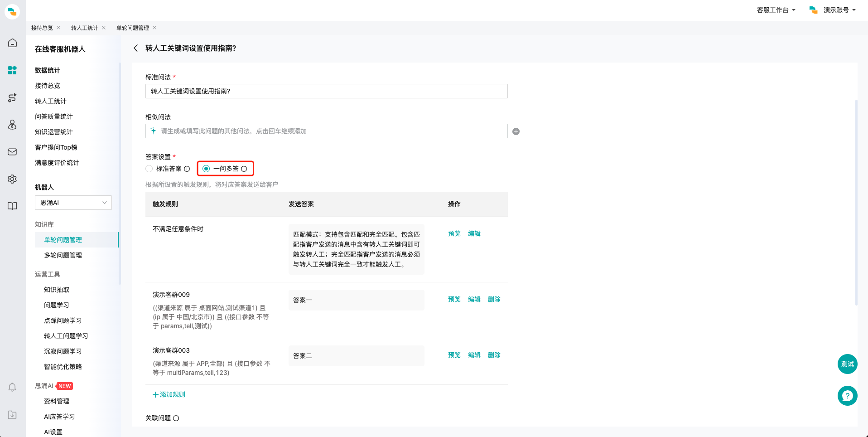Click 删除 for 演示客群009 rule
The width and height of the screenshot is (868, 437).
494,299
